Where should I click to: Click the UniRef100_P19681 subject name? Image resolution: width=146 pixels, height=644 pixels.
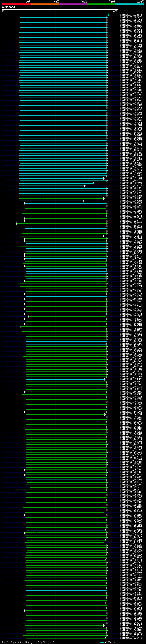131,419
